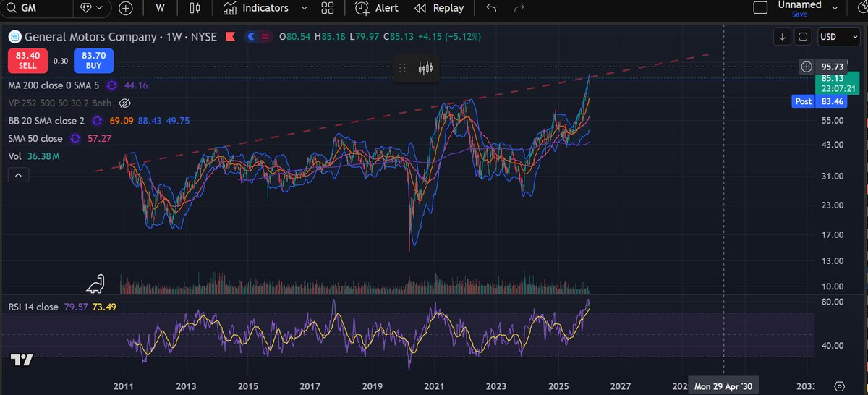Toggle the fullscreen frame icon near USD
This screenshot has height=395, width=868.
(802, 36)
